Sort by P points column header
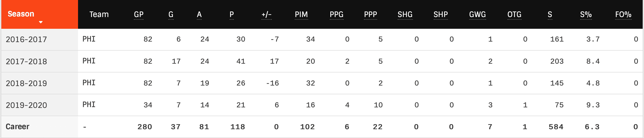The height and width of the screenshot is (138, 644). pos(232,14)
